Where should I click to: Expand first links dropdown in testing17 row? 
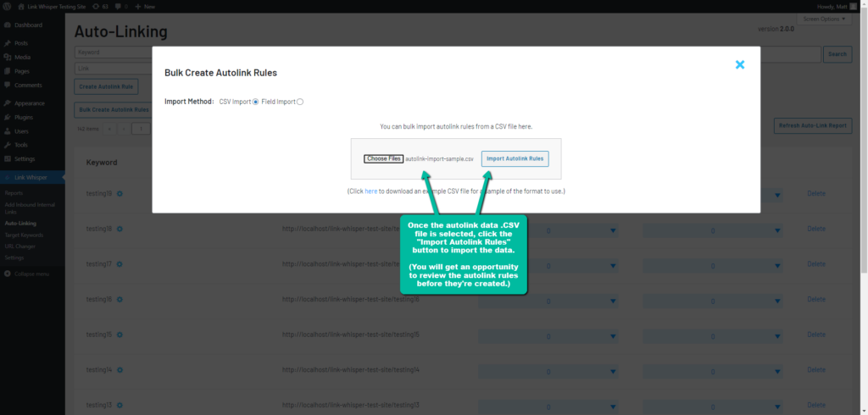coord(548,266)
